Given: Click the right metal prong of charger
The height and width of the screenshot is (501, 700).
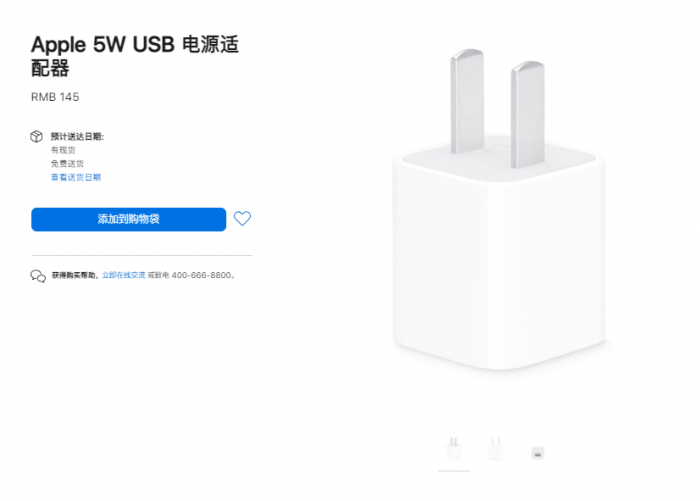Looking at the screenshot, I should (x=528, y=115).
